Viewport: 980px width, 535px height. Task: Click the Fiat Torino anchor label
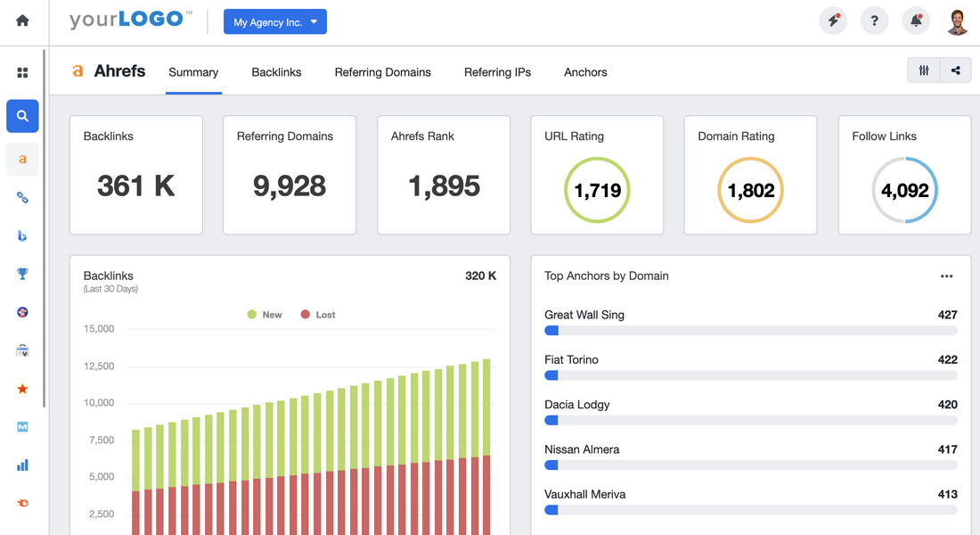click(571, 360)
